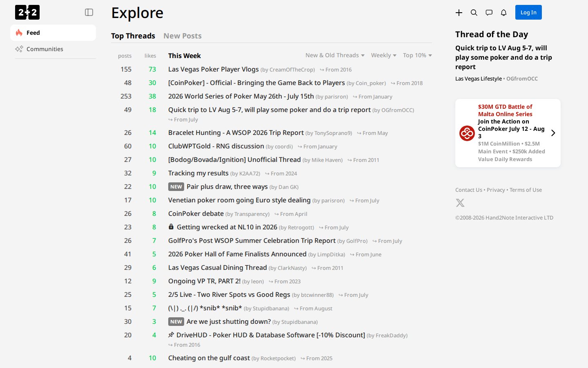Open Las Vegas Casual Dining Thread
The width and height of the screenshot is (588, 368).
coord(218,267)
